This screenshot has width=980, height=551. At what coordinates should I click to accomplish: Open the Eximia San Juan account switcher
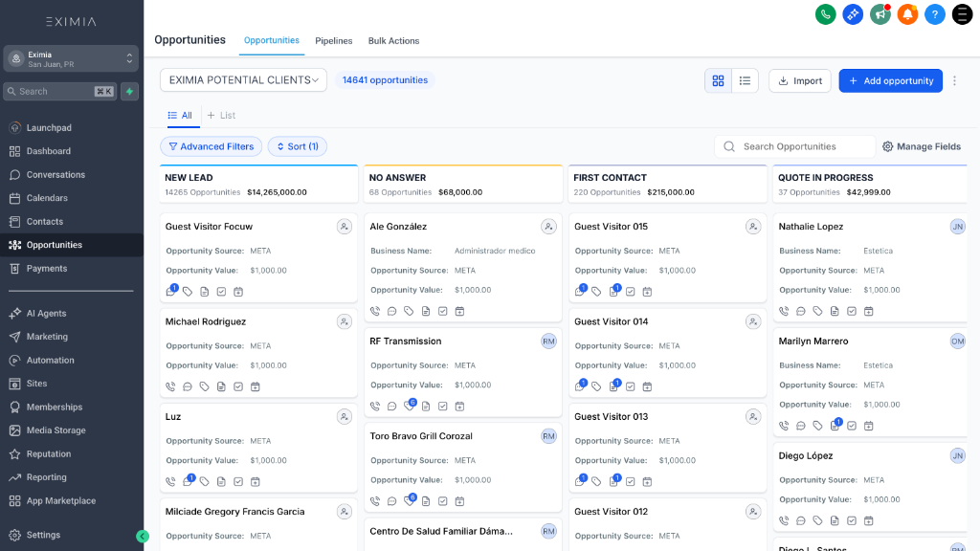pos(70,59)
